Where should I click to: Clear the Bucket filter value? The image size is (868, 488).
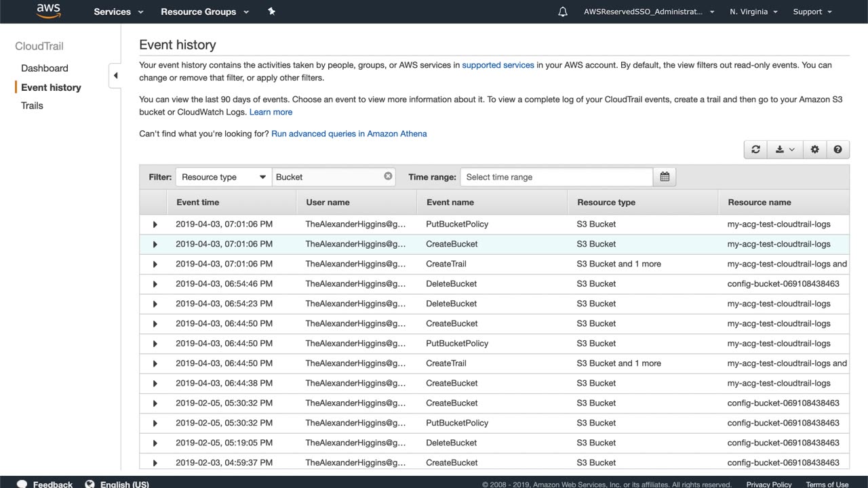click(388, 176)
